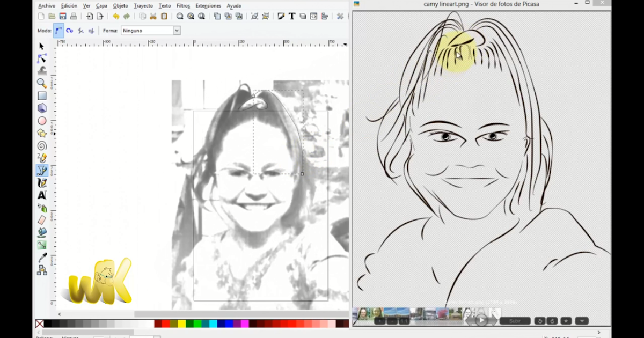The height and width of the screenshot is (338, 644).
Task: Enable Spiro path mode in Modo bar
Action: point(70,31)
